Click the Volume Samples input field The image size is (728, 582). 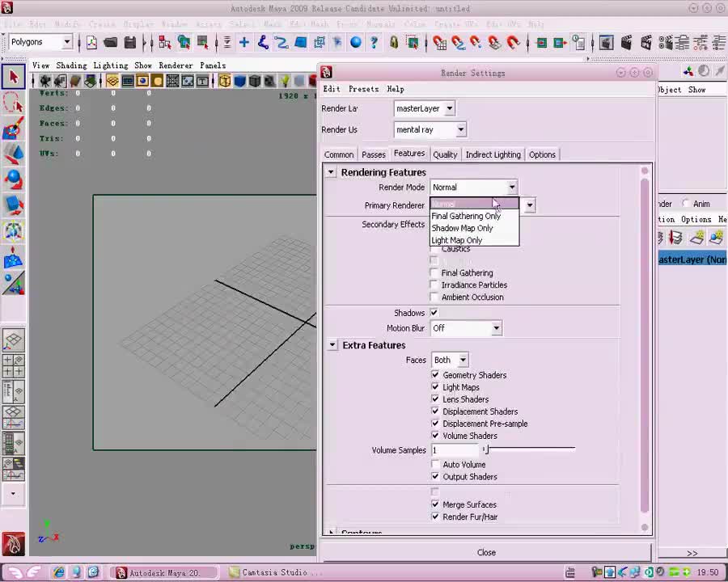pyautogui.click(x=455, y=450)
